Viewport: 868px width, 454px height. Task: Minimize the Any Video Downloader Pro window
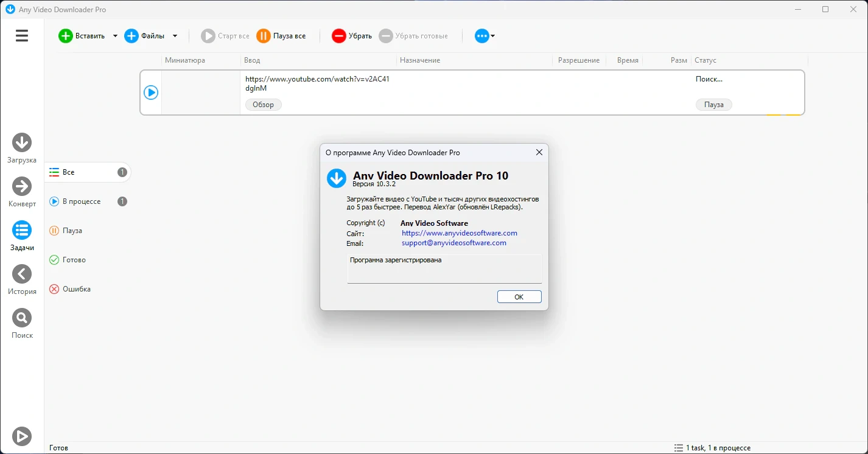(797, 9)
